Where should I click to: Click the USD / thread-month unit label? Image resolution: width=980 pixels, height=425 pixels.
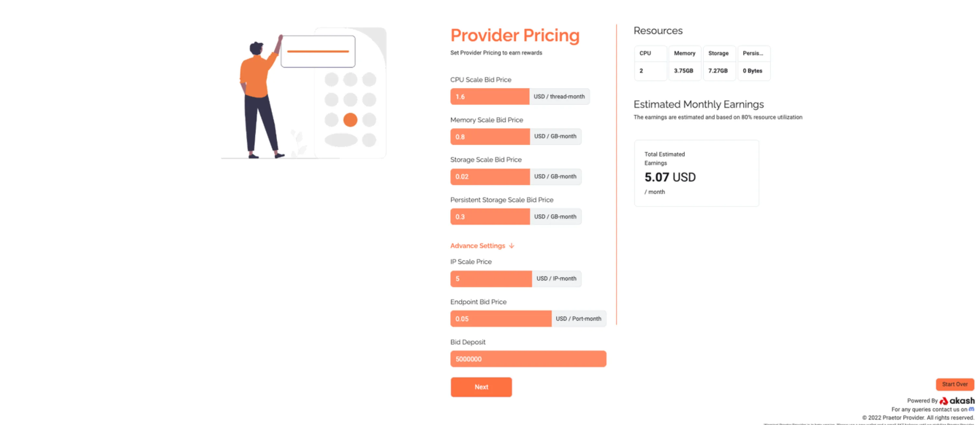coord(559,97)
